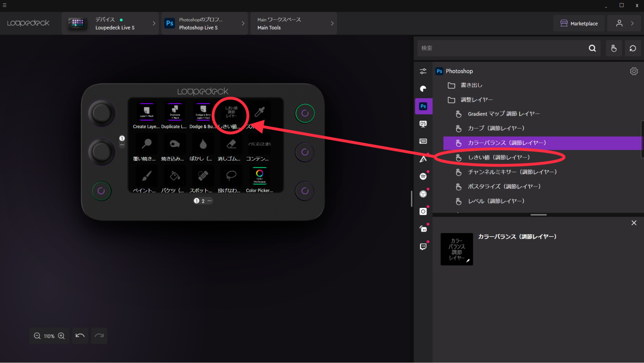Screen dimensions: 644x363
Task: Open the hamburger menu in the title bar
Action: tap(5, 5)
